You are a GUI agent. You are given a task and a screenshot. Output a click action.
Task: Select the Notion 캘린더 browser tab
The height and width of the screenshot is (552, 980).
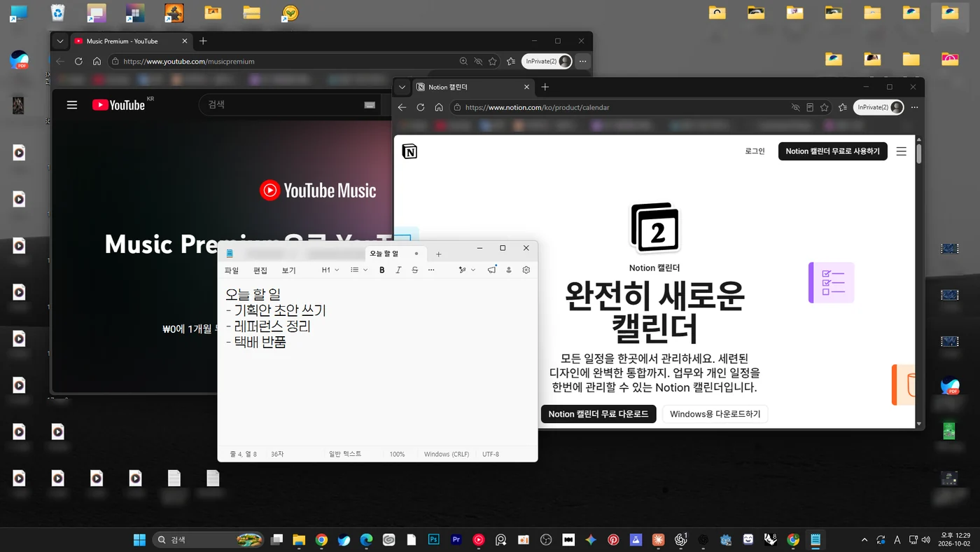pyautogui.click(x=474, y=87)
